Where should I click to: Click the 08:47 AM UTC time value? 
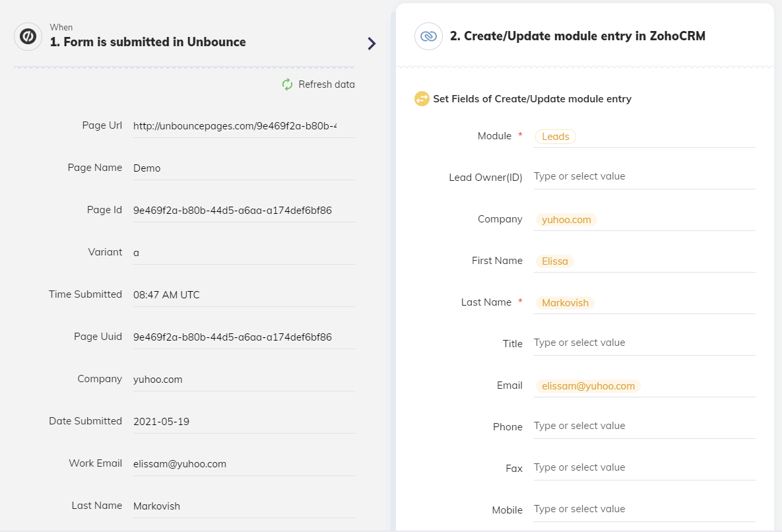pyautogui.click(x=166, y=295)
